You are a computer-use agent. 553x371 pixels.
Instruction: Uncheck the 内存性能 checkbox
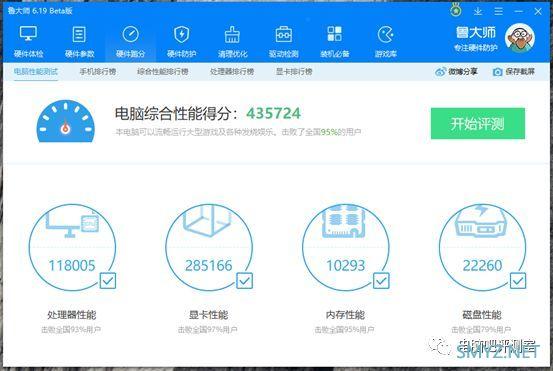pyautogui.click(x=381, y=281)
